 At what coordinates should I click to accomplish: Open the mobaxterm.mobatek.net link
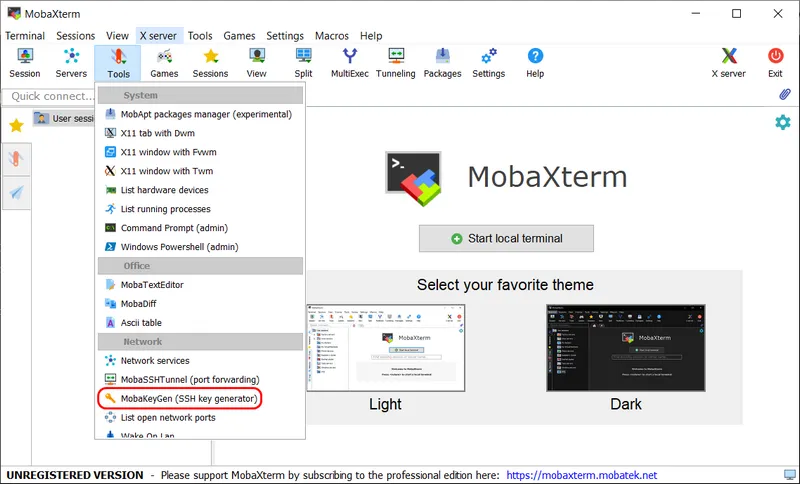[582, 475]
